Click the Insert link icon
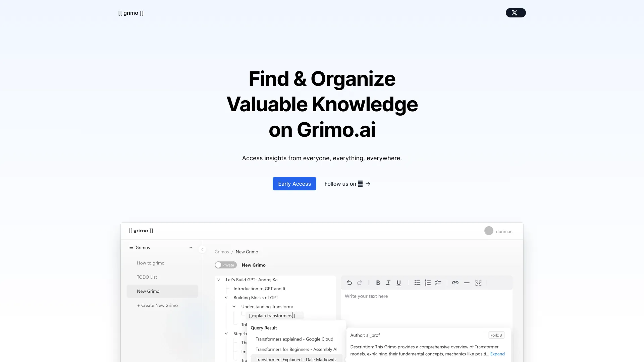 (x=455, y=283)
